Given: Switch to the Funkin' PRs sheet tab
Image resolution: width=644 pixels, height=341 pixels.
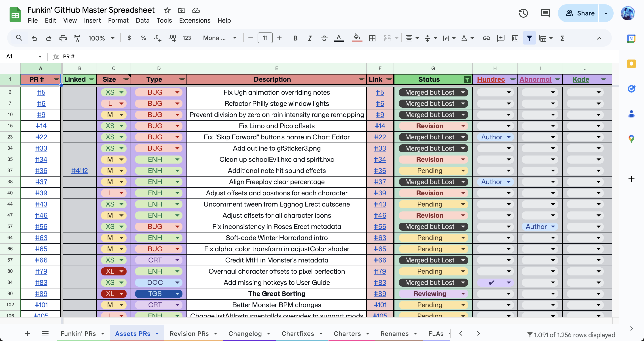Looking at the screenshot, I should point(78,333).
